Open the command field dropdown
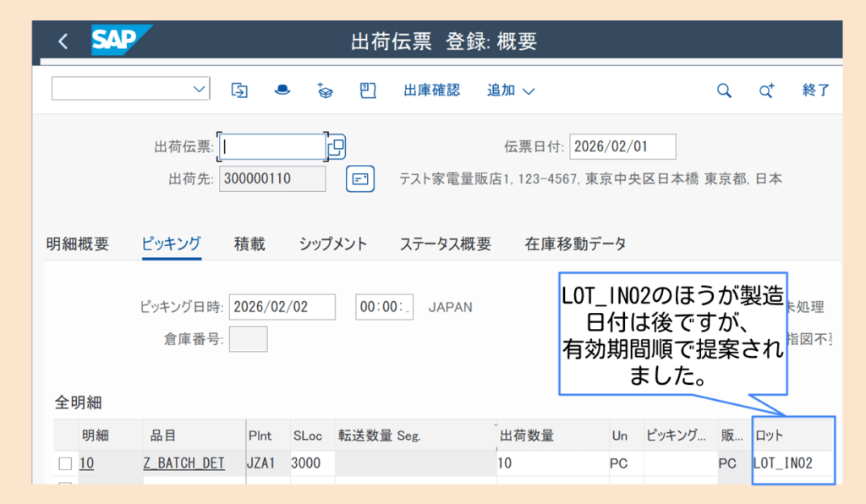Viewport: 866px width, 504px height. [200, 89]
